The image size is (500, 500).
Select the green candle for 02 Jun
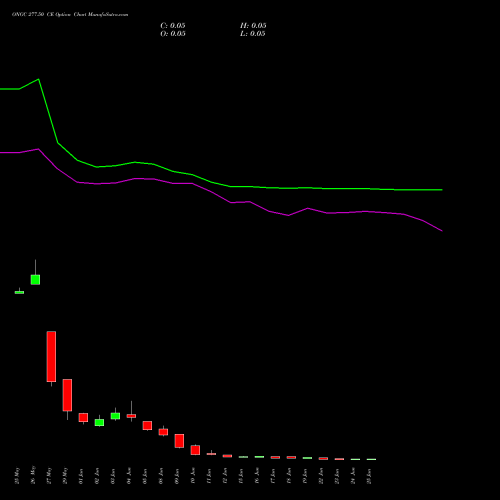point(99,422)
